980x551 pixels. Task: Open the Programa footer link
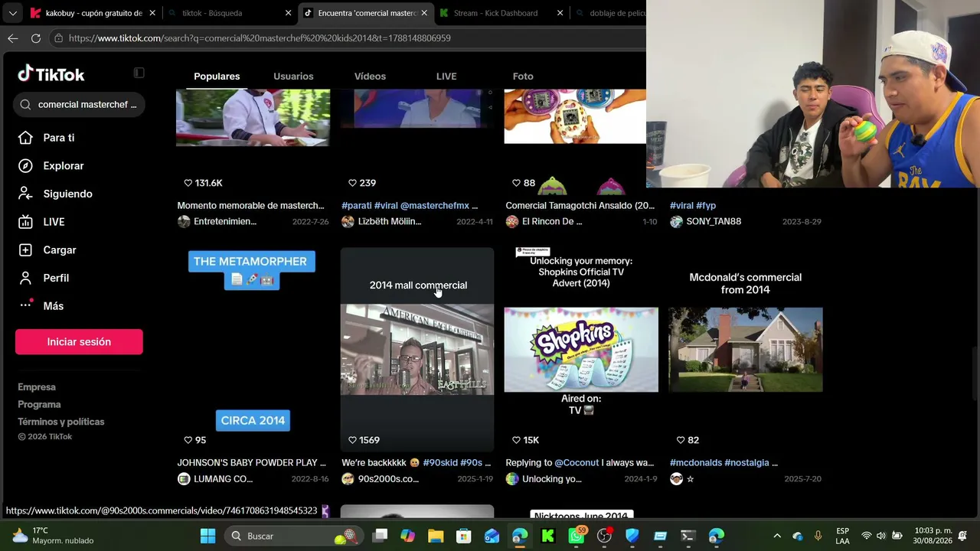[x=39, y=405]
